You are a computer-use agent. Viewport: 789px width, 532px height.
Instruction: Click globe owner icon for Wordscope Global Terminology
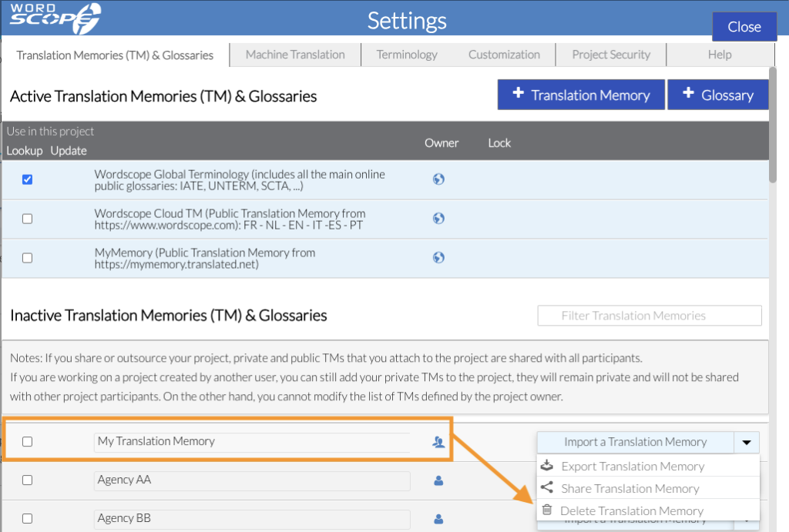pos(438,179)
